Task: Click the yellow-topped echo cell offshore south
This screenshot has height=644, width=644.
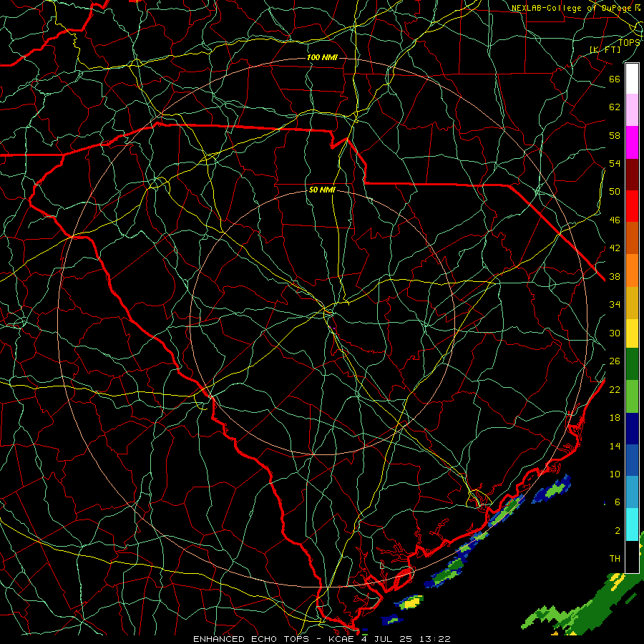Action: [410, 602]
